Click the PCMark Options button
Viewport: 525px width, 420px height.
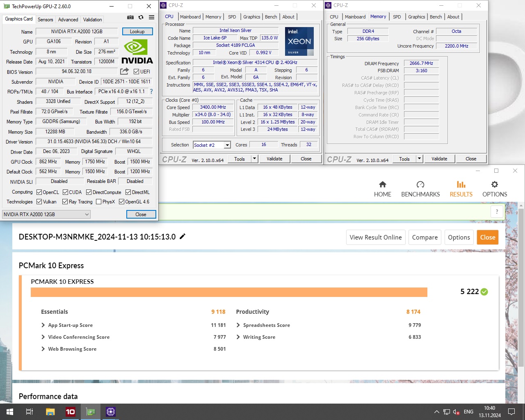click(x=459, y=237)
